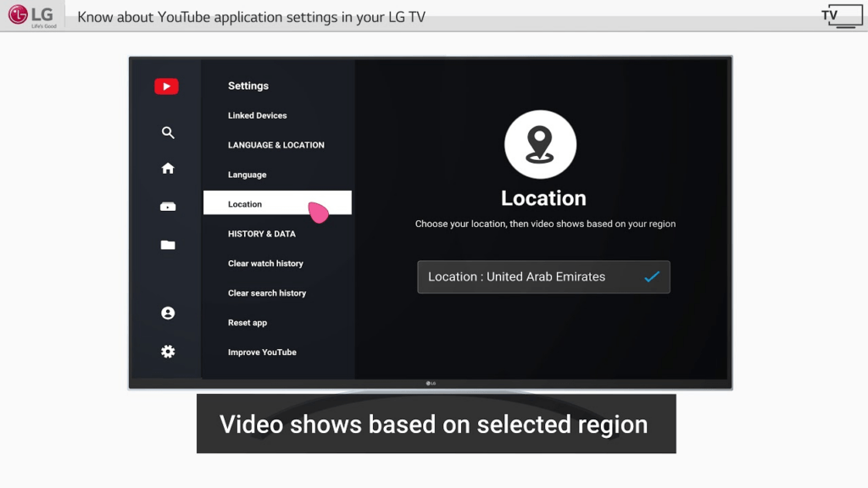Open Improve YouTube option
Viewport: 868px width, 488px height.
point(262,352)
